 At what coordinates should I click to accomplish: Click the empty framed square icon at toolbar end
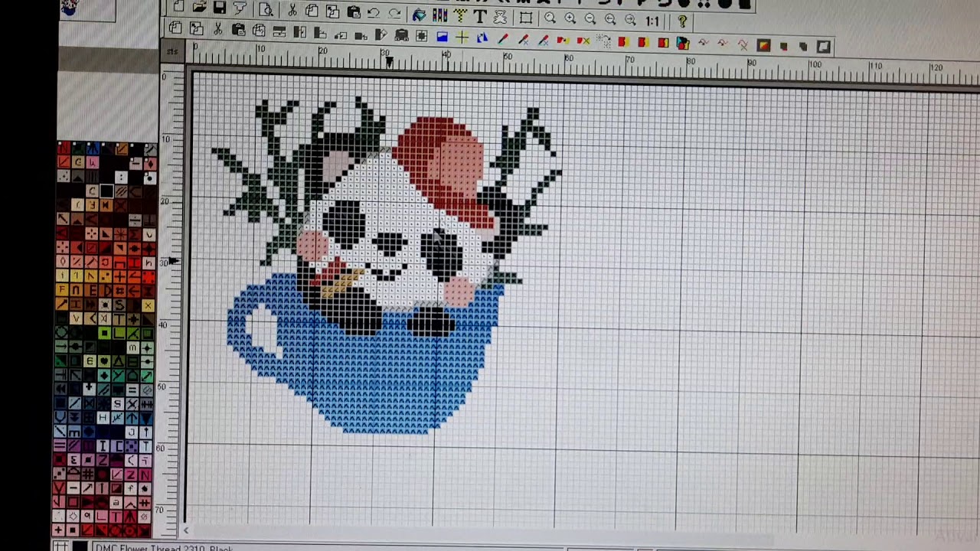click(x=823, y=47)
